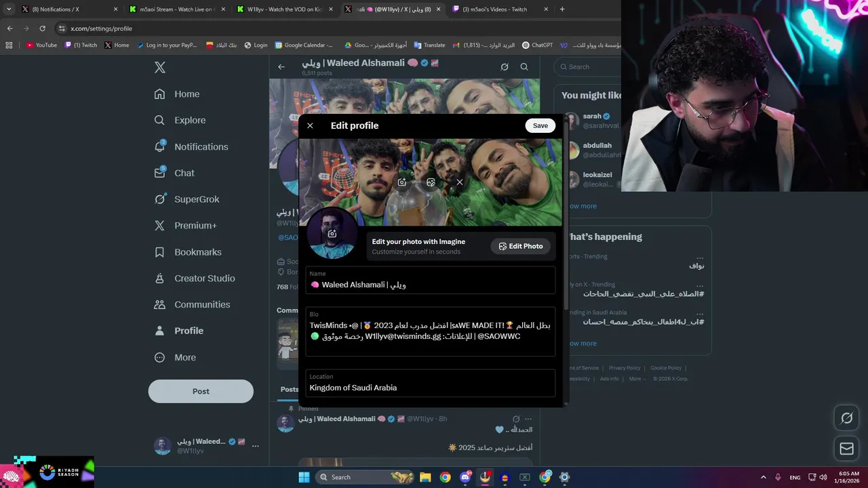Open options for the Saudi Arabia trend
This screenshot has width=868, height=488.
700,313
